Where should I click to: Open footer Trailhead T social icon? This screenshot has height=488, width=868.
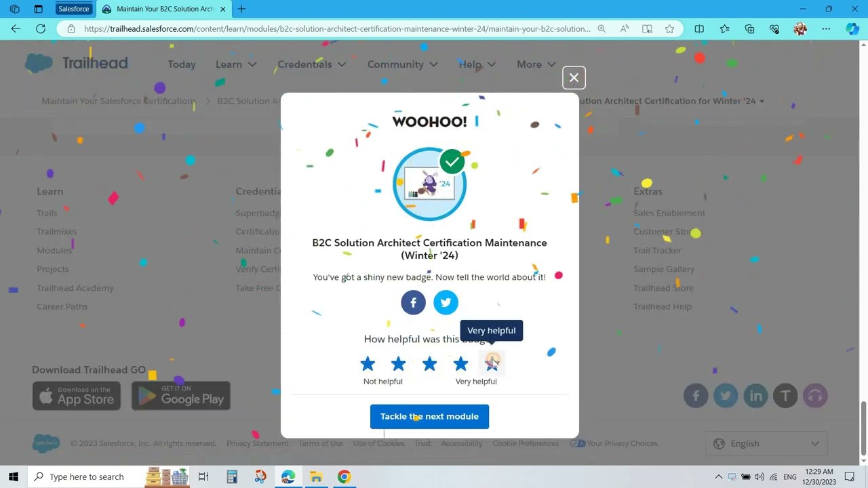(x=785, y=396)
